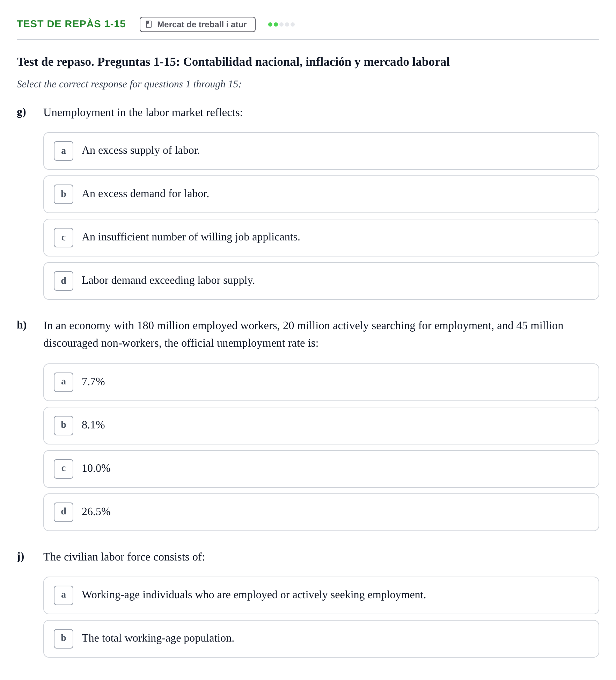Click the bookmark icon in topic tag

pyautogui.click(x=149, y=24)
